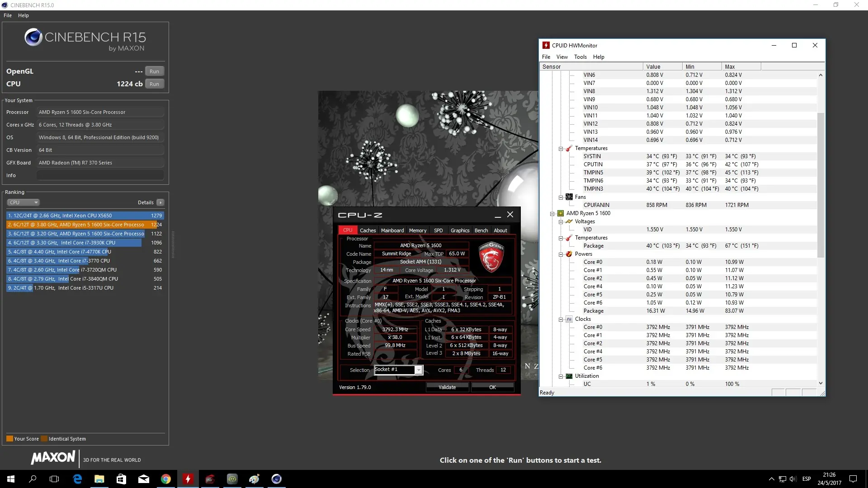Open taskbar search magnifier
The image size is (868, 488).
tap(33, 479)
